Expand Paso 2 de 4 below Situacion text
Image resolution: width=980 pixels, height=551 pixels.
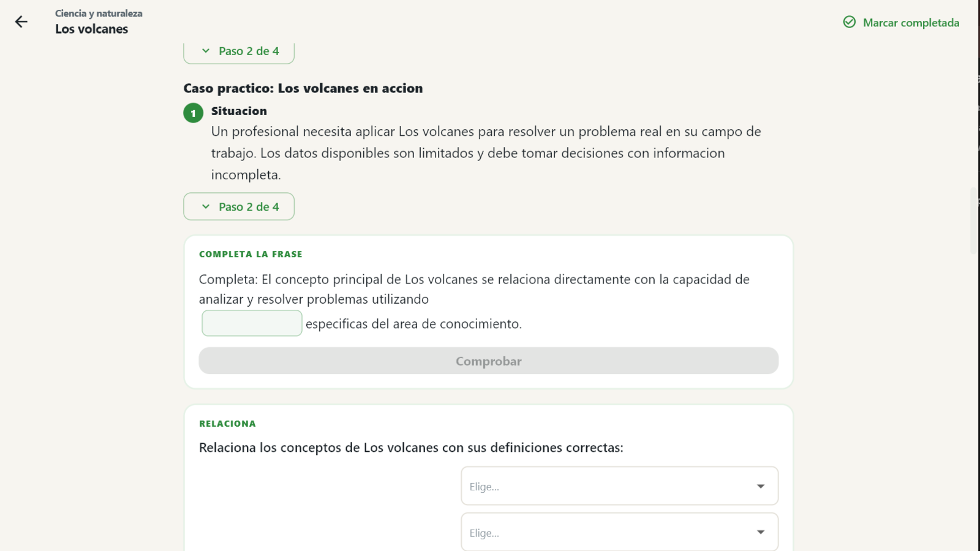tap(239, 207)
